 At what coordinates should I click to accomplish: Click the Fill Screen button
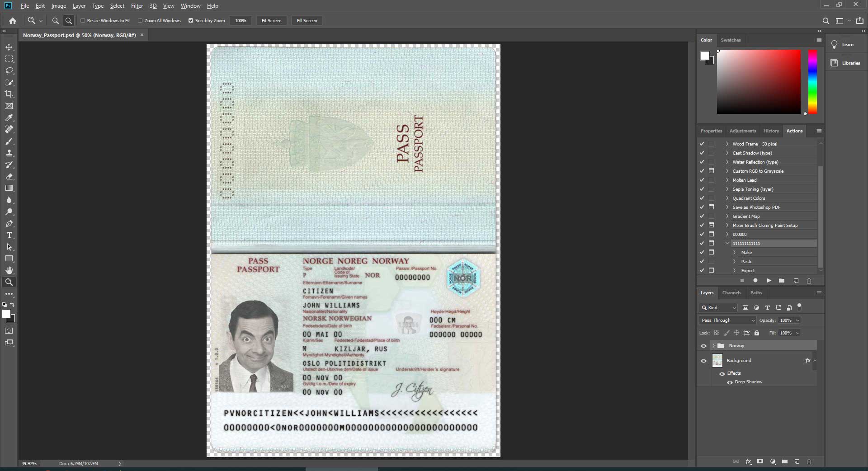click(x=307, y=21)
